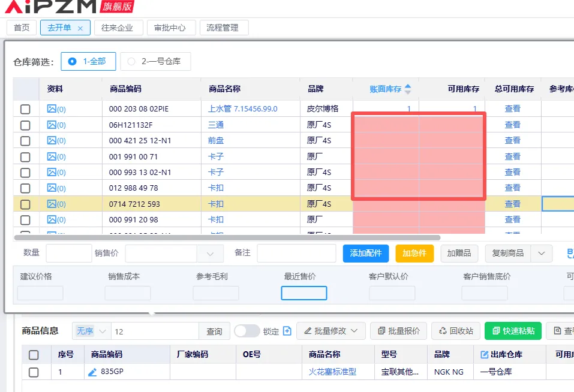This screenshot has height=392, width=574.
Task: Open image icon for row 000 203 08 02PIE
Action: 52,109
